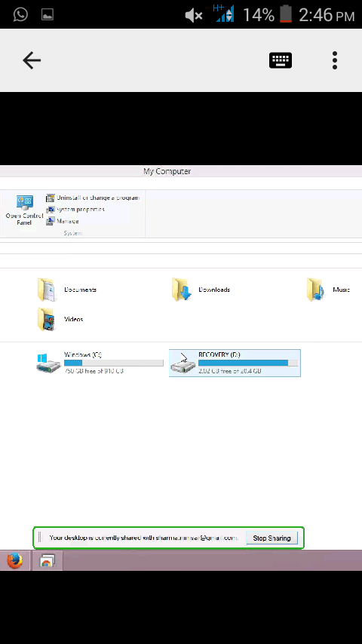Viewport: 362px width, 644px height.
Task: Select the RECOVERY (D:) drive
Action: pyautogui.click(x=235, y=363)
